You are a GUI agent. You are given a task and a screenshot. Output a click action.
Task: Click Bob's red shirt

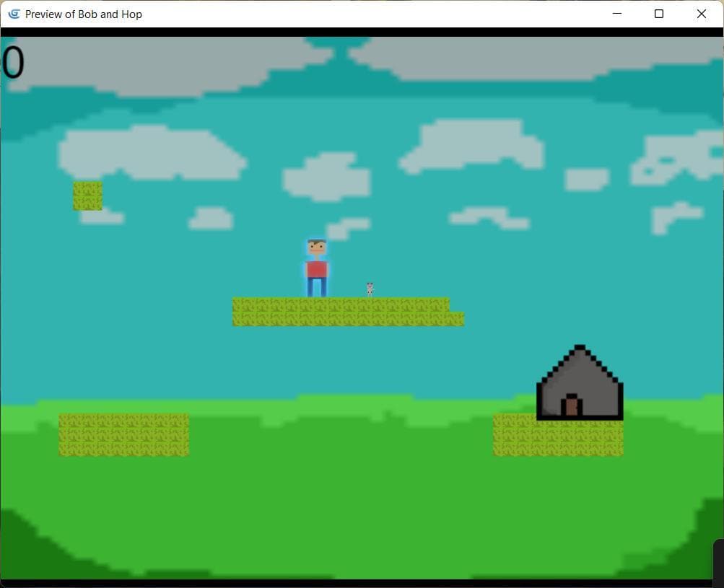[317, 270]
